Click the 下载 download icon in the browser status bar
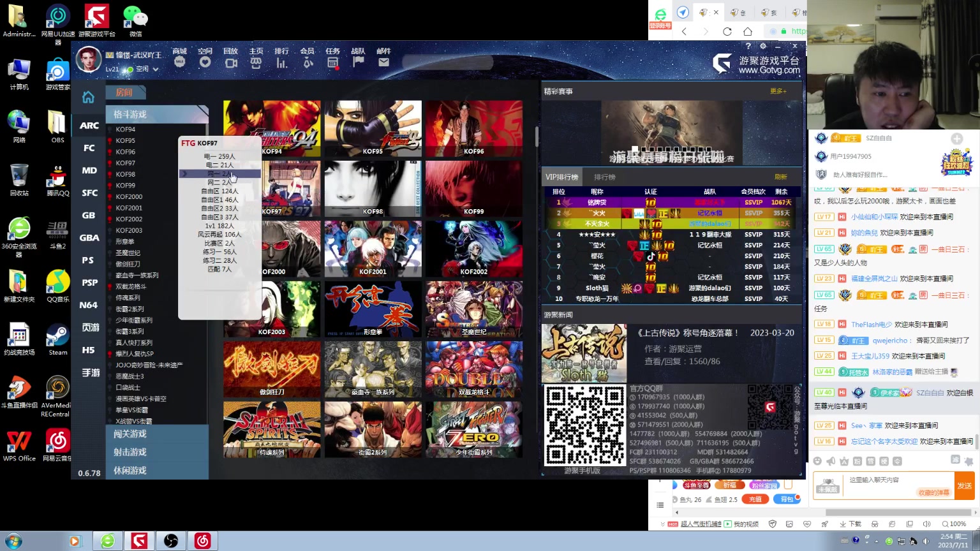980x551 pixels. pyautogui.click(x=850, y=524)
